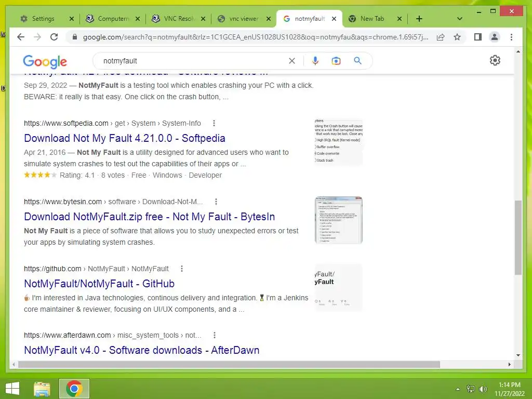Open the Windows Start menu
Screen dimensions: 532x399
[x=12, y=389]
